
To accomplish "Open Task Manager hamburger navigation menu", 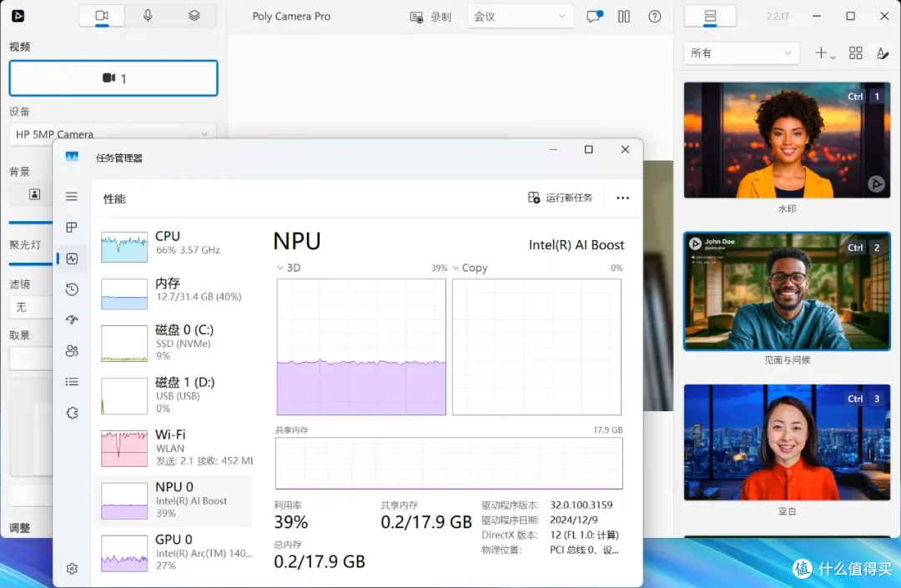I will (71, 196).
